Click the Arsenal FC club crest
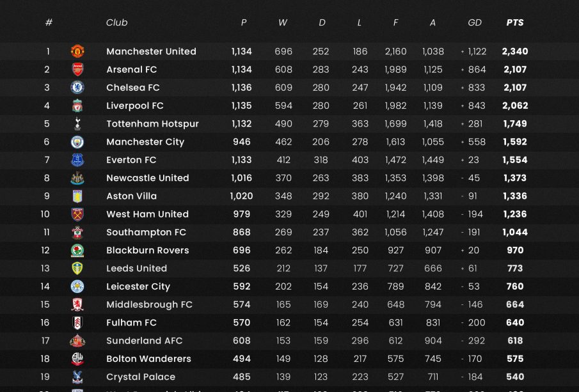 pyautogui.click(x=77, y=70)
